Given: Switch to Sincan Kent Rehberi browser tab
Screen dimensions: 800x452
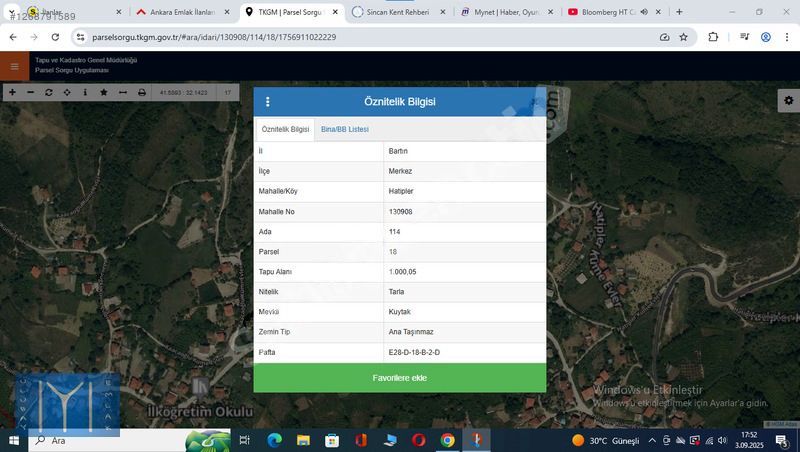Looking at the screenshot, I should click(x=400, y=12).
